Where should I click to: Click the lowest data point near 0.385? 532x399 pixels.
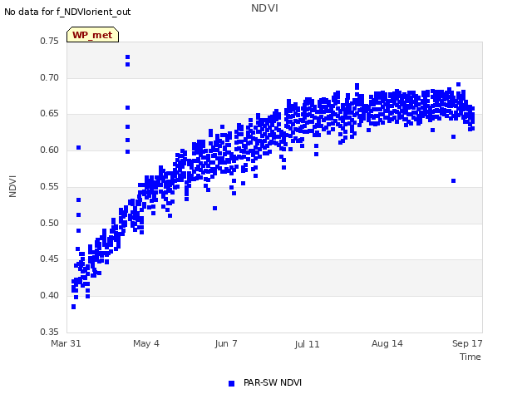(x=74, y=307)
